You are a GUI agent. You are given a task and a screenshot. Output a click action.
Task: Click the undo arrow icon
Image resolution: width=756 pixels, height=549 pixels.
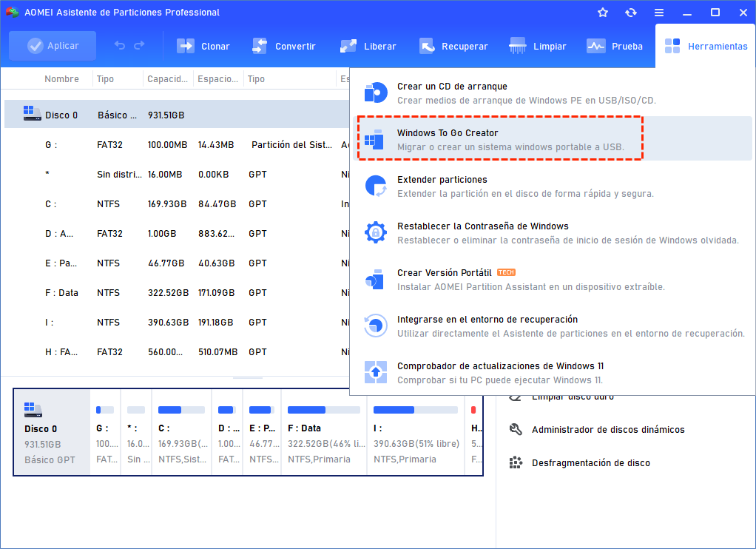pos(120,46)
